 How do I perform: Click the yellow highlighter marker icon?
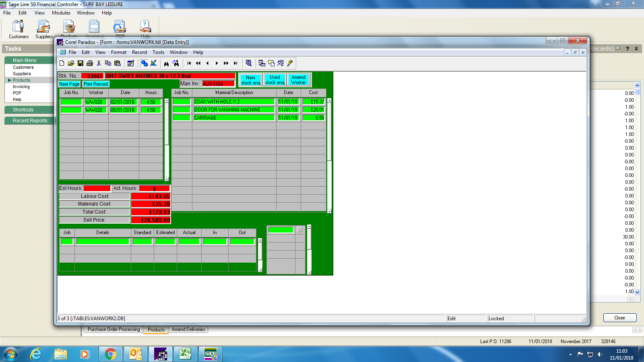290,63
